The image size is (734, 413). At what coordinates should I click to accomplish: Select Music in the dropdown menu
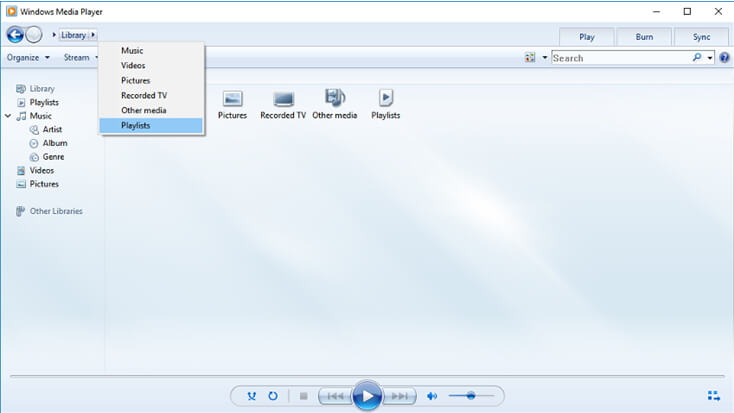coord(151,51)
